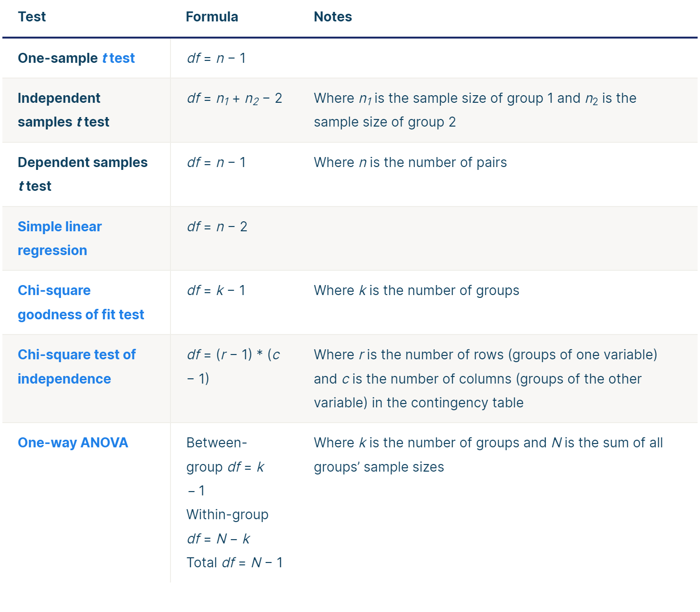This screenshot has width=700, height=612.
Task: Click the Independent samples t test row label
Action: [63, 110]
